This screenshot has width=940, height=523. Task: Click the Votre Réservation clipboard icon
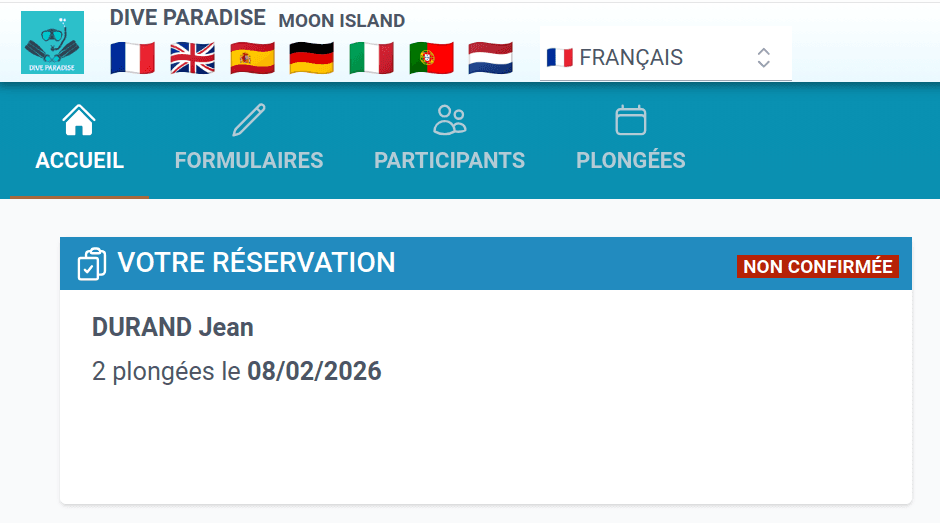coord(92,264)
